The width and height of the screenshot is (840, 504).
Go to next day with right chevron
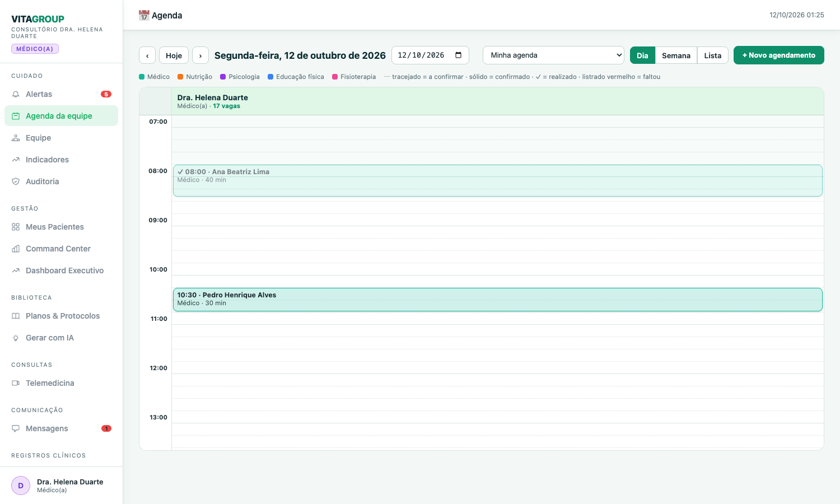[x=200, y=55]
